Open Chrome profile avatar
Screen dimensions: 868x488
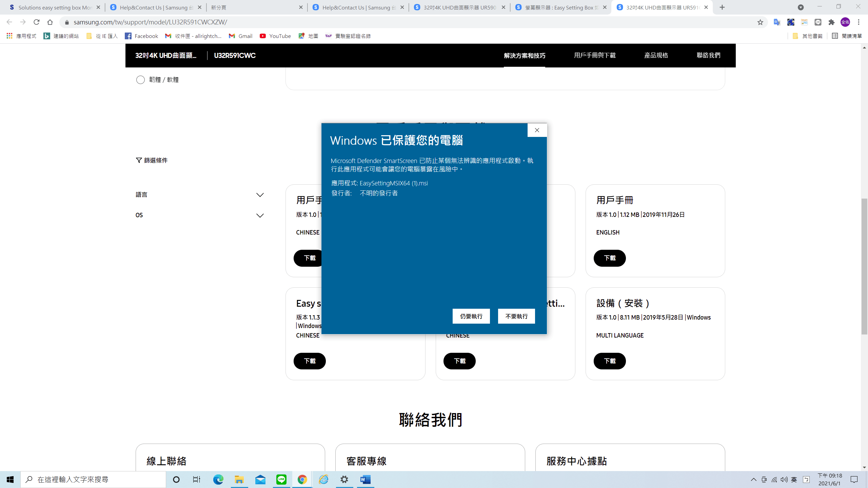(x=845, y=22)
